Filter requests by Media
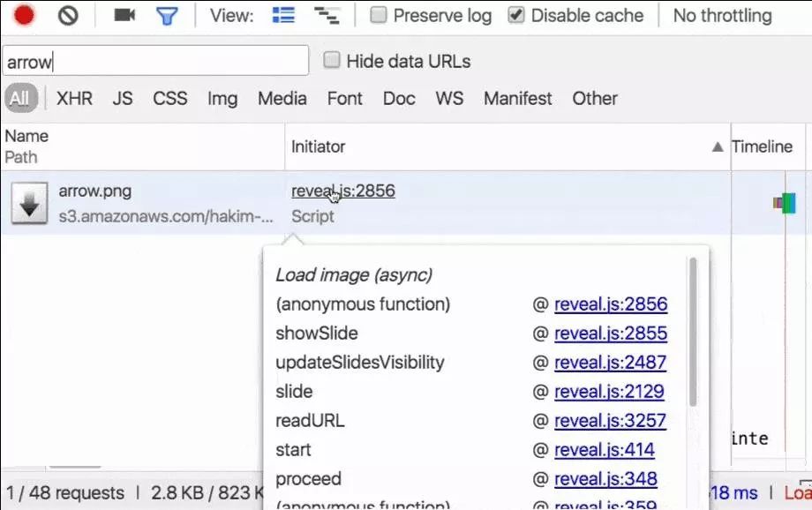The image size is (812, 510). [x=282, y=98]
